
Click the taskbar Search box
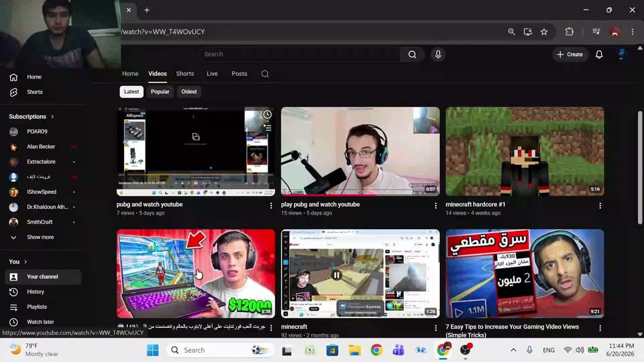click(x=220, y=350)
